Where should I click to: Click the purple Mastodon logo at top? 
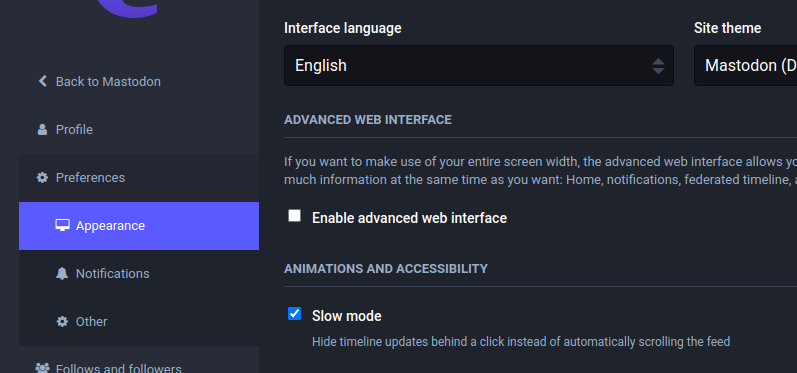pyautogui.click(x=127, y=9)
